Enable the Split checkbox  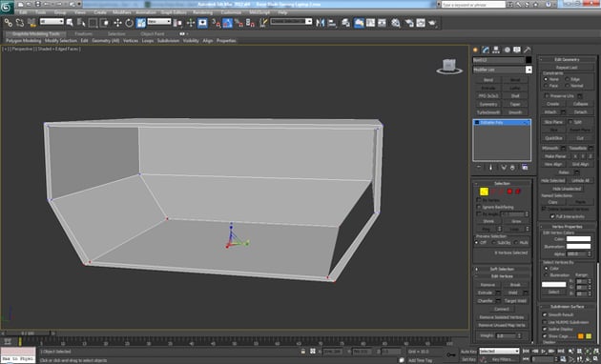point(570,122)
